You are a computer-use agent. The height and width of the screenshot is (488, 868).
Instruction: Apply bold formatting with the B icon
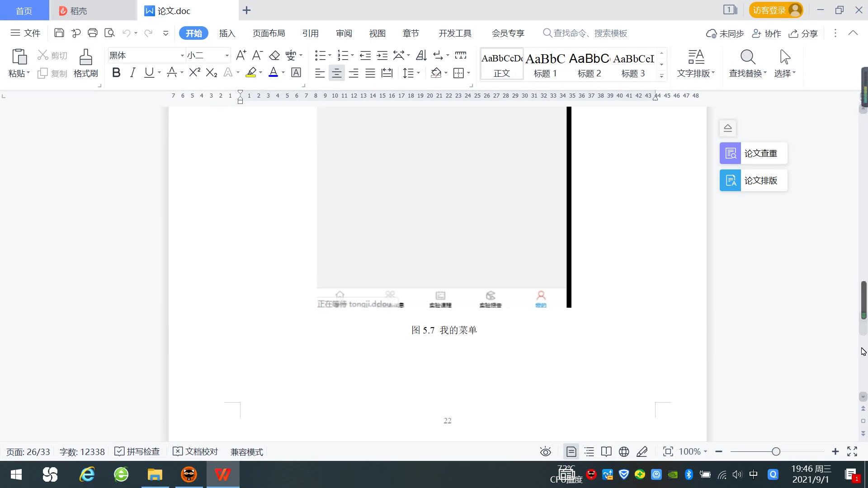point(116,73)
